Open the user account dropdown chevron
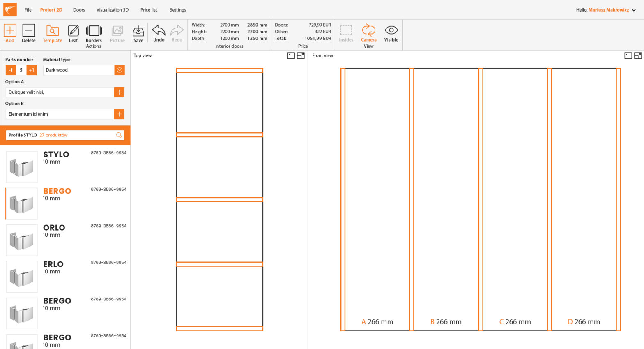The height and width of the screenshot is (349, 644). [634, 10]
